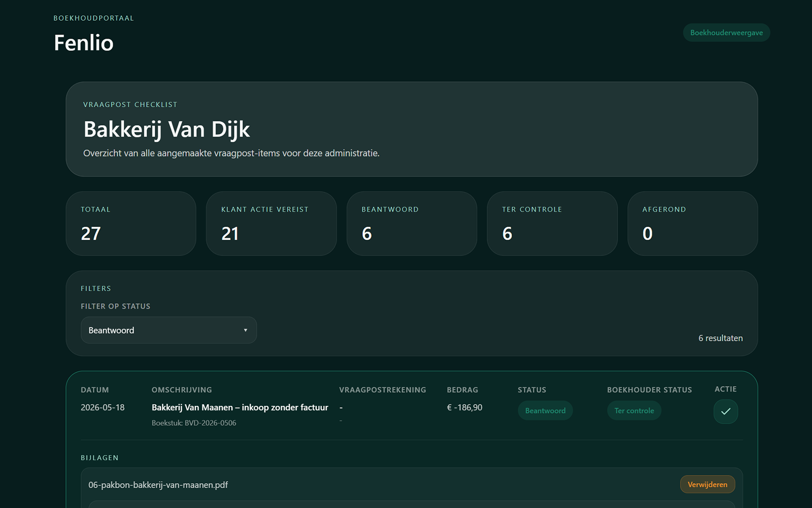Select the Beantwoord 6 summary card

pos(412,224)
